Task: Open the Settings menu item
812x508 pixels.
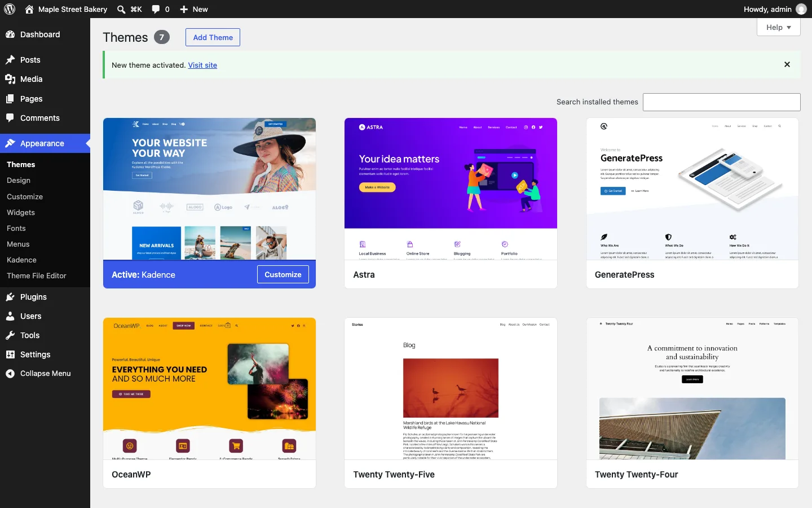Action: 45,354
